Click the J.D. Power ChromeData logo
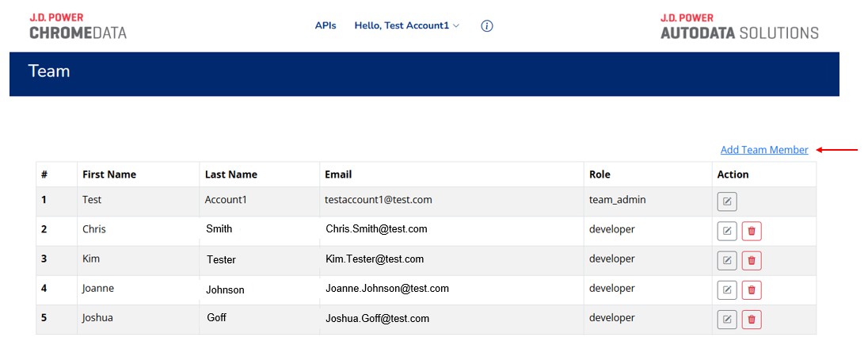 (x=78, y=26)
